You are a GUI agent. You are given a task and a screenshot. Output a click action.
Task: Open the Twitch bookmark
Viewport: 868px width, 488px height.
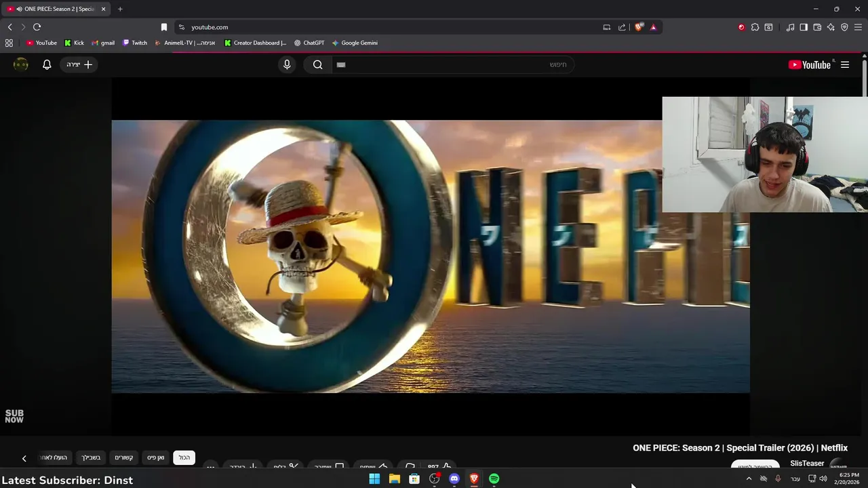[134, 43]
